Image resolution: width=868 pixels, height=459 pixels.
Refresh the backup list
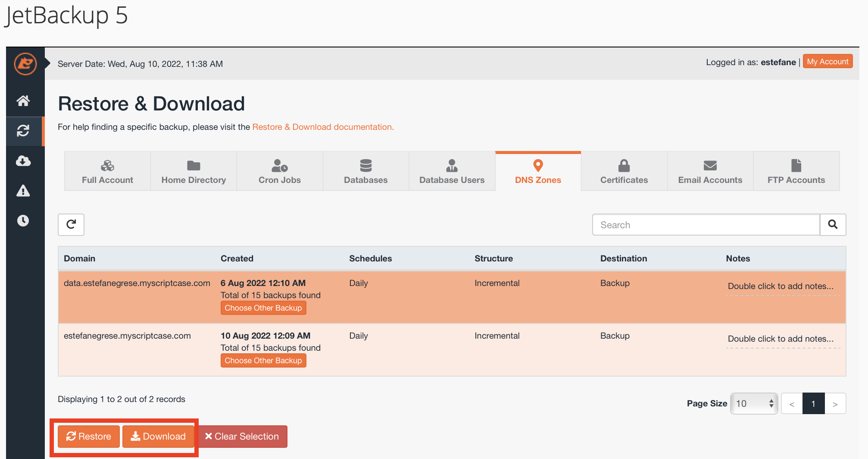71,224
